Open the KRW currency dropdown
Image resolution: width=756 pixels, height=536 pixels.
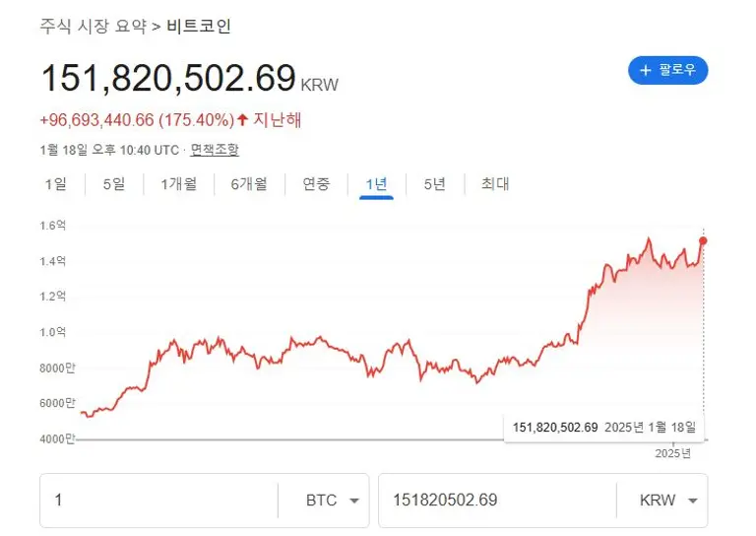pos(661,501)
